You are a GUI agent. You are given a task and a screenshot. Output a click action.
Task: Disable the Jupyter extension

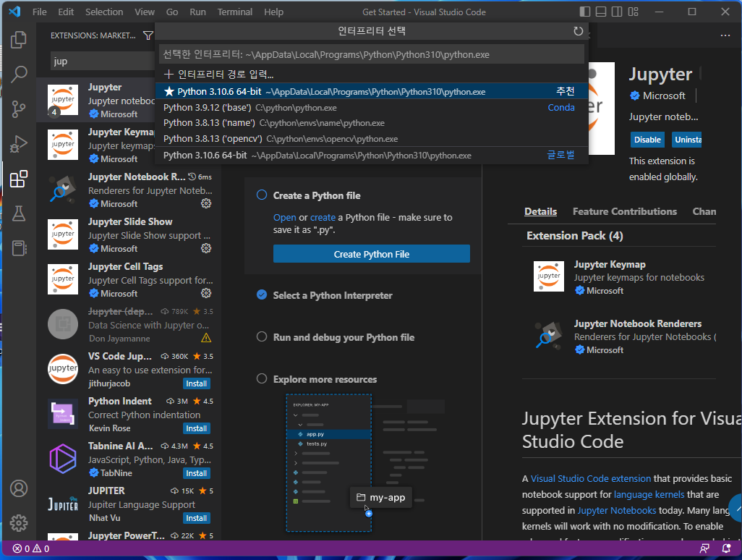[x=647, y=140]
